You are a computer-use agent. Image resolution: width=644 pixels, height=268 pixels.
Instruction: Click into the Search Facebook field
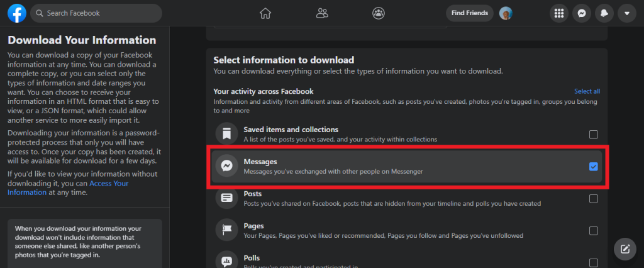96,13
